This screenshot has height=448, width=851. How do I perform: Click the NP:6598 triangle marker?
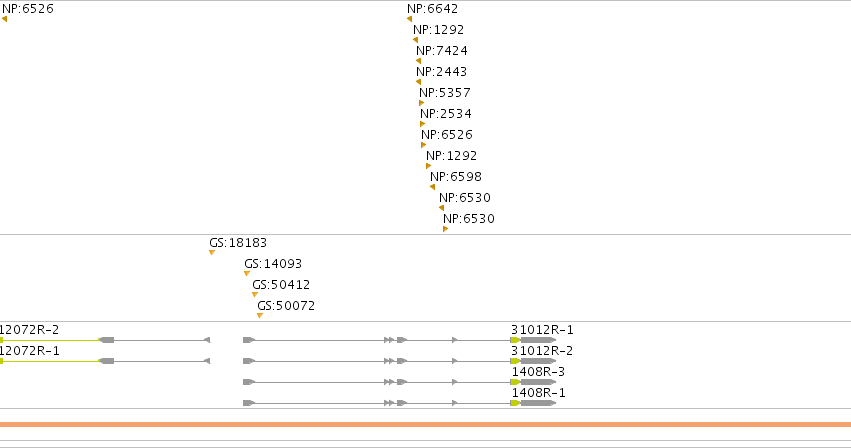(433, 187)
